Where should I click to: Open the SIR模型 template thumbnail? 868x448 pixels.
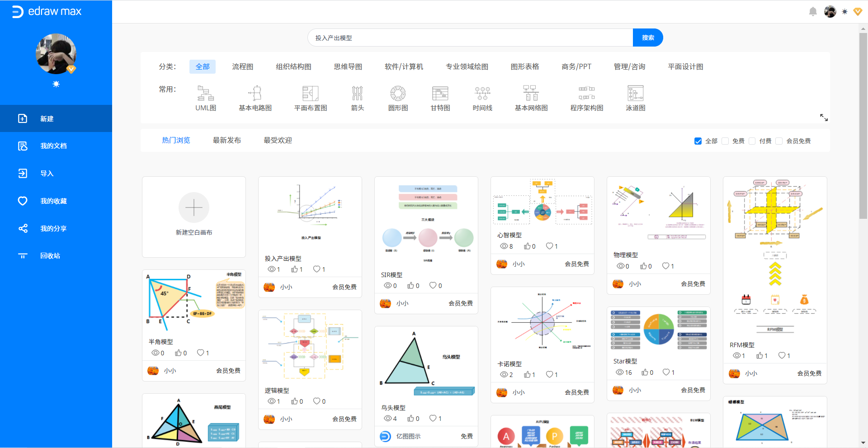pyautogui.click(x=426, y=222)
